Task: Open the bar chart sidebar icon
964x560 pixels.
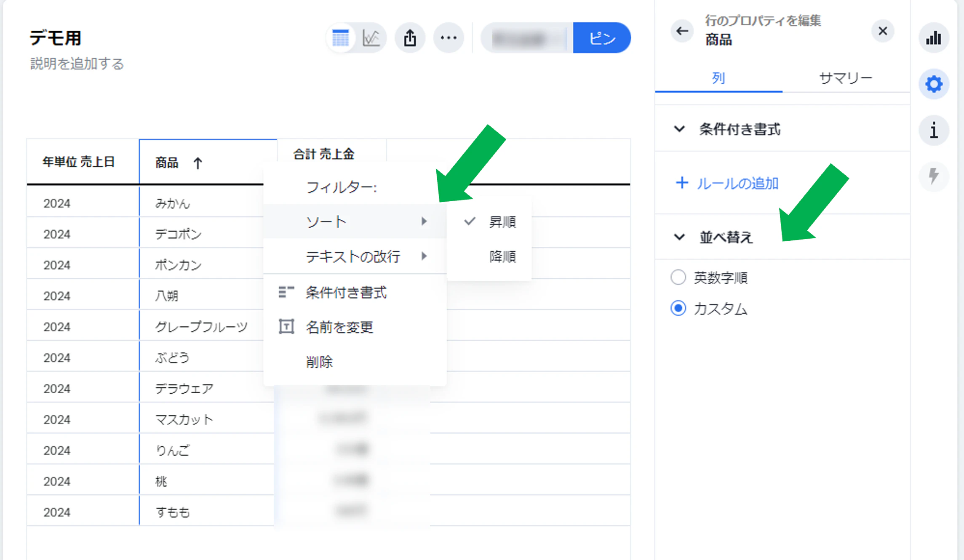Action: click(x=934, y=38)
